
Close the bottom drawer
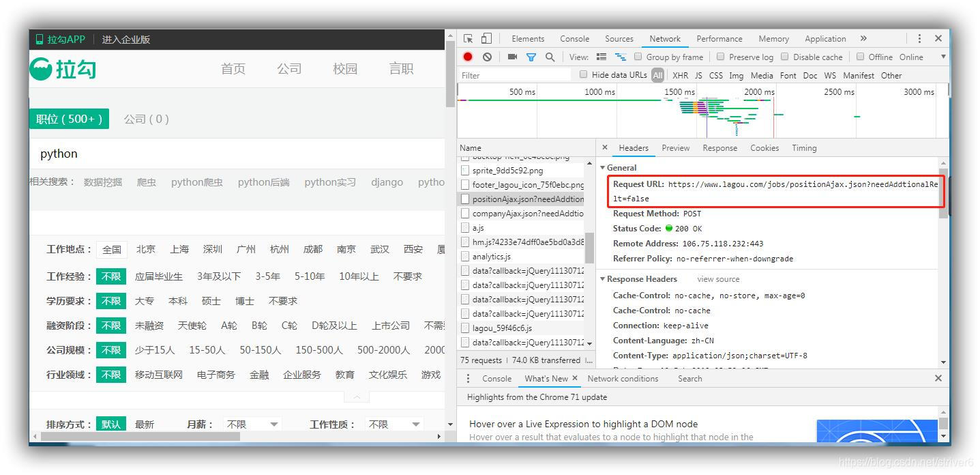pos(938,378)
